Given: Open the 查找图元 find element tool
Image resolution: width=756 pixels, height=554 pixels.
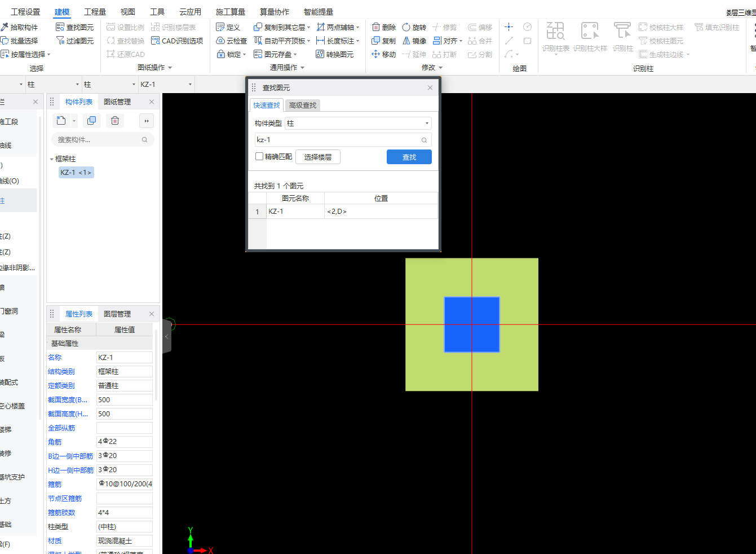Looking at the screenshot, I should pos(75,27).
